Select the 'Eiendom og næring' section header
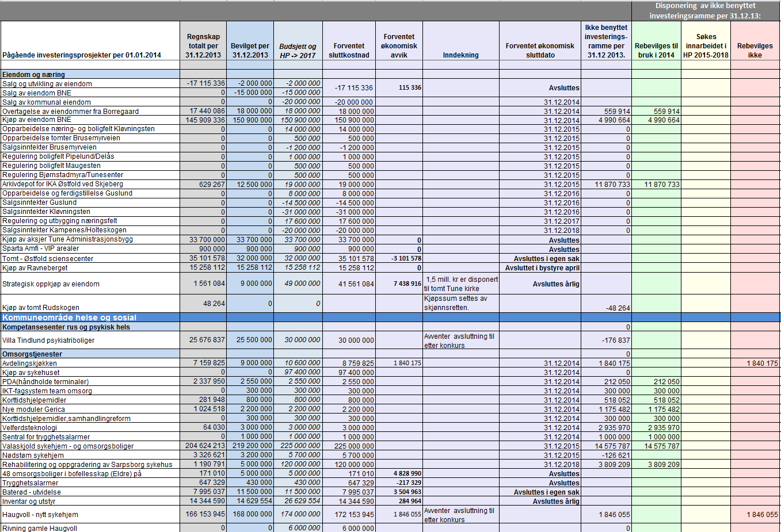The width and height of the screenshot is (781, 532). (33, 75)
